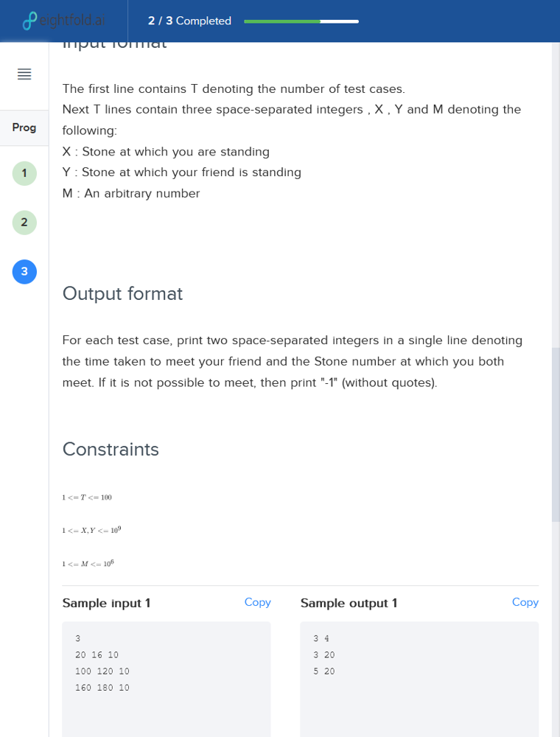
Task: Click the Constraints heading
Action: point(111,450)
